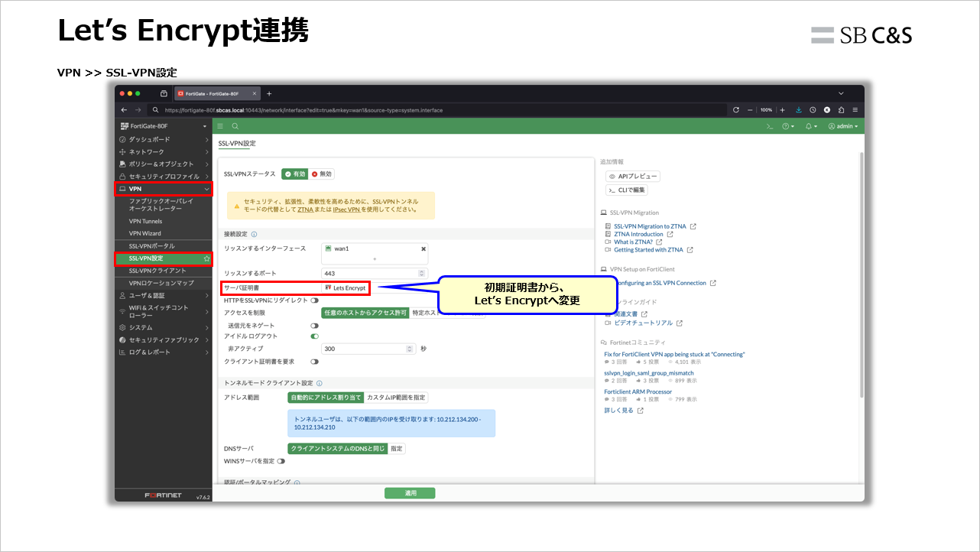Add interface with the plus under wan1
Screen dimensions: 980x552
point(375,259)
